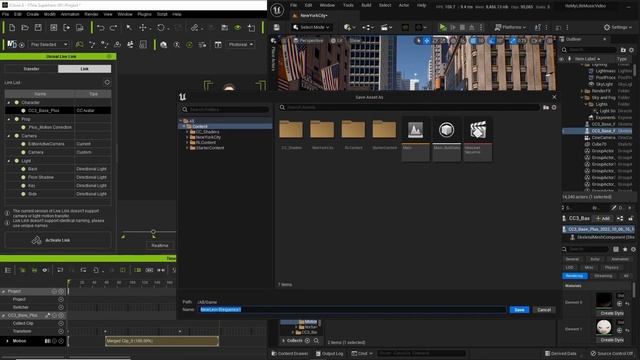Click New Project icon in iClone toolbar
Screen dimensions: 640x360
12,27
